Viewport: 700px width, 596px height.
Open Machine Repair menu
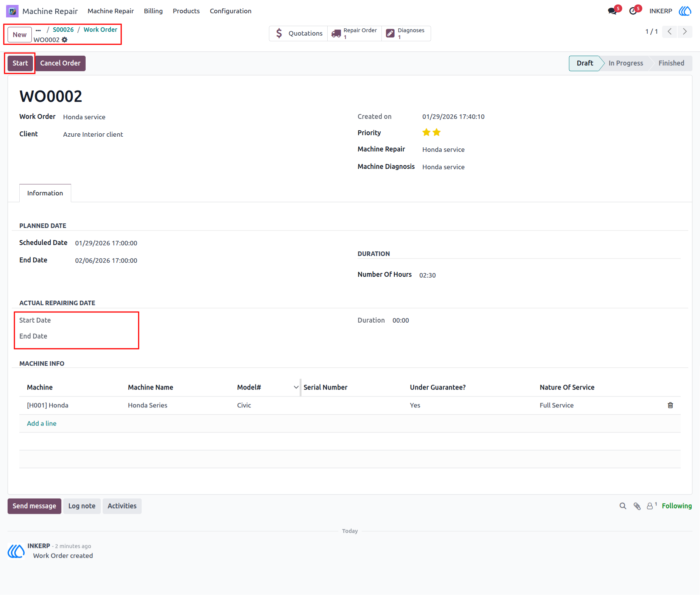pyautogui.click(x=111, y=11)
